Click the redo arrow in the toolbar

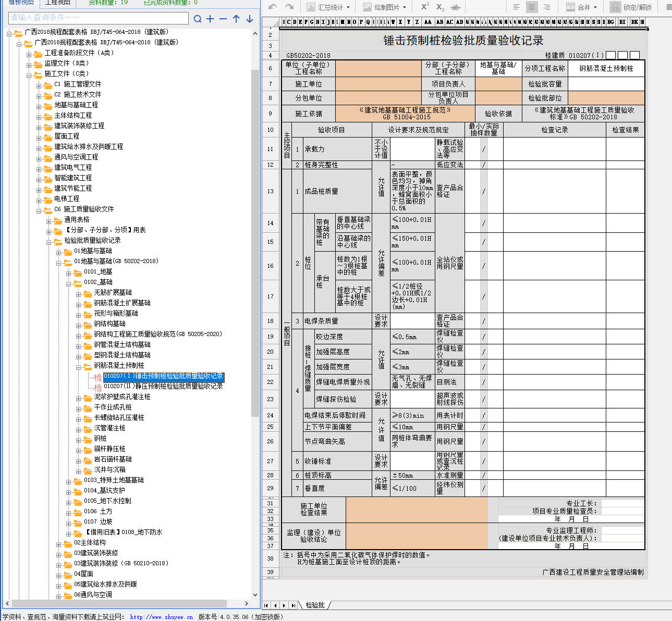click(x=289, y=7)
